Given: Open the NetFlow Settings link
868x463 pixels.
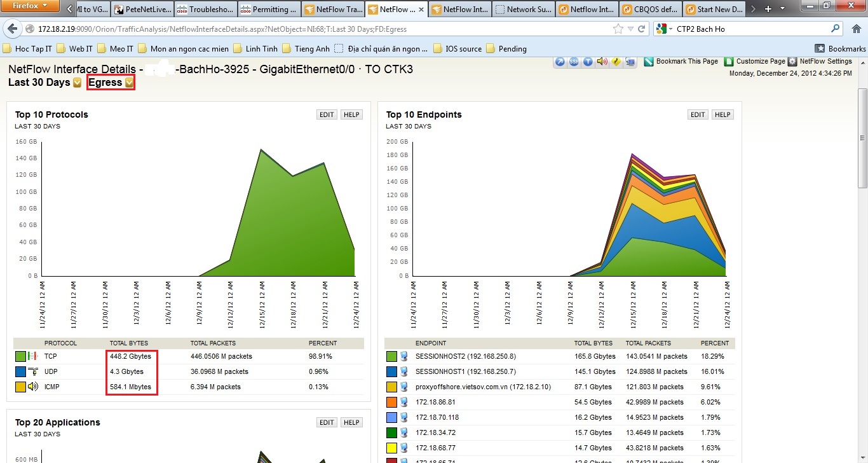Looking at the screenshot, I should (825, 61).
